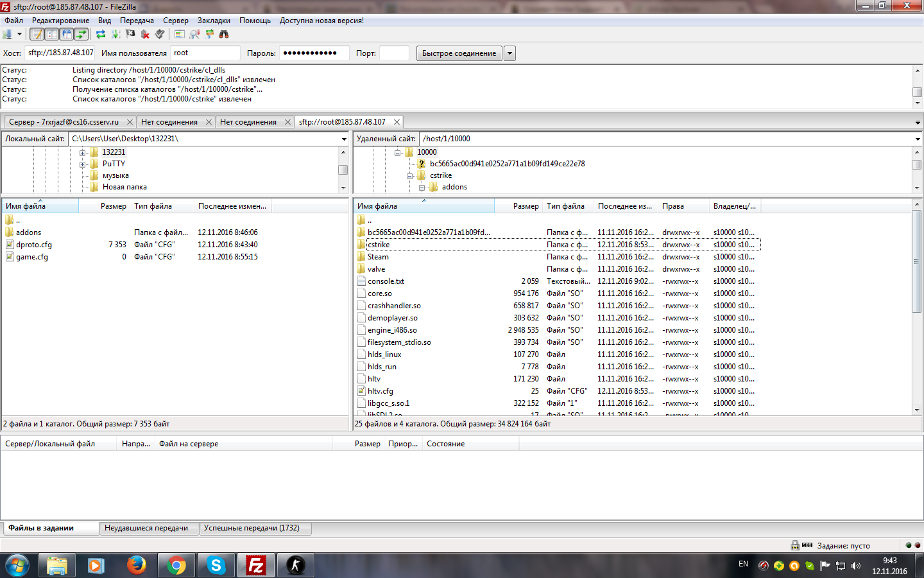Click the 'Быстрое соединение' button
The height and width of the screenshot is (578, 924).
459,53
